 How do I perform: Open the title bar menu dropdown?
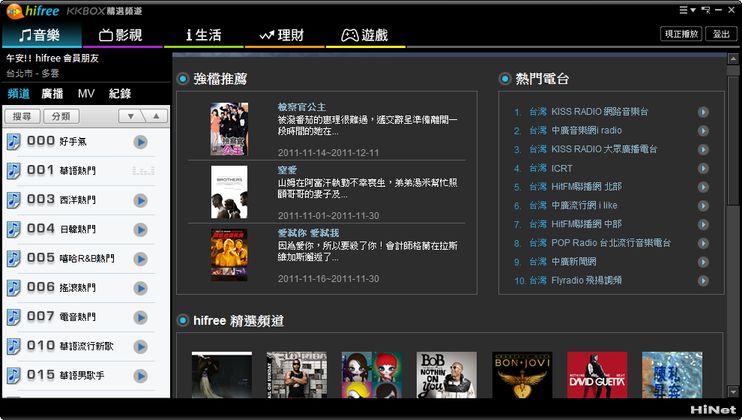click(687, 9)
